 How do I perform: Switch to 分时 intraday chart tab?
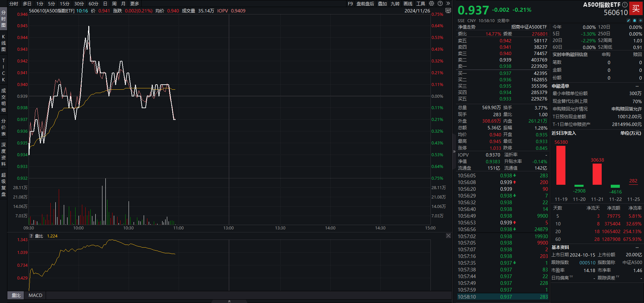point(14,4)
